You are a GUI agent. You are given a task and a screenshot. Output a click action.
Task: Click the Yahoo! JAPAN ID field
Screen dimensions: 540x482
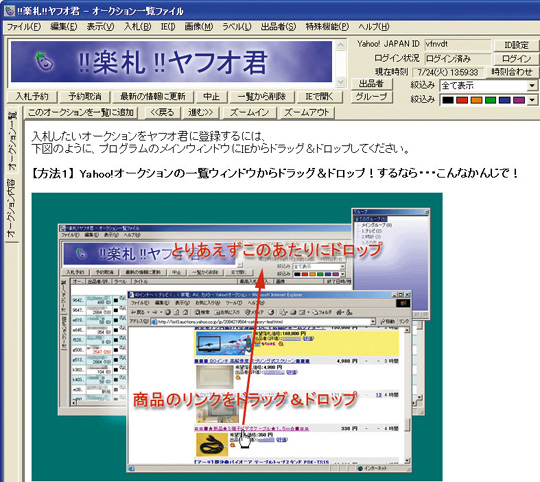[458, 44]
